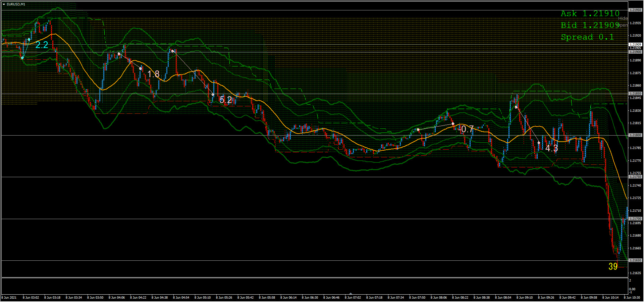Image resolution: width=644 pixels, height=302 pixels.
Task: Click the 1.21850 level price tag
Action: [x=635, y=94]
